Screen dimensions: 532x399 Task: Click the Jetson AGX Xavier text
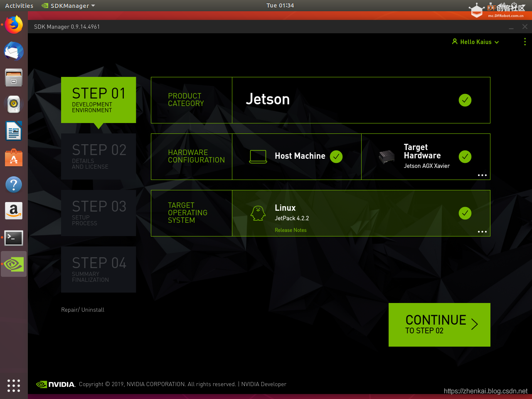coord(427,166)
